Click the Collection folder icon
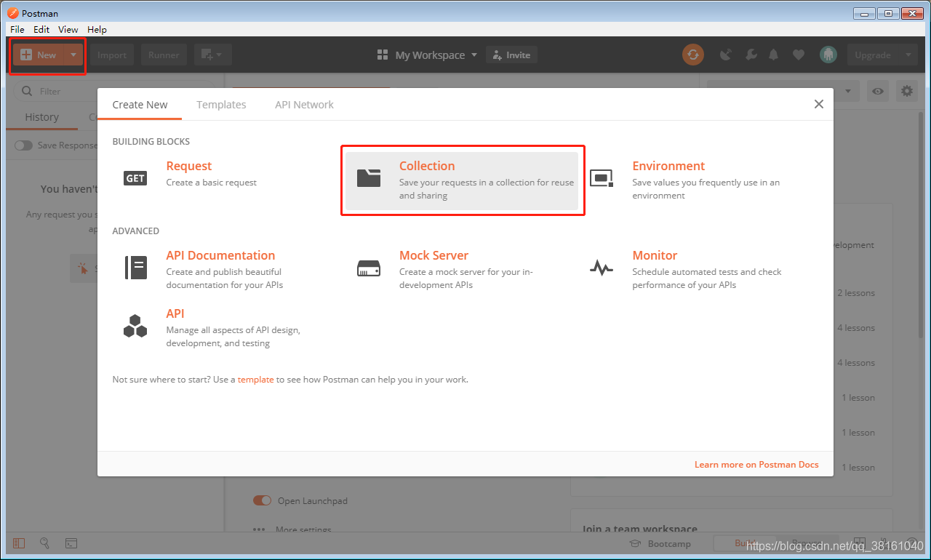The width and height of the screenshot is (931, 560). [369, 178]
